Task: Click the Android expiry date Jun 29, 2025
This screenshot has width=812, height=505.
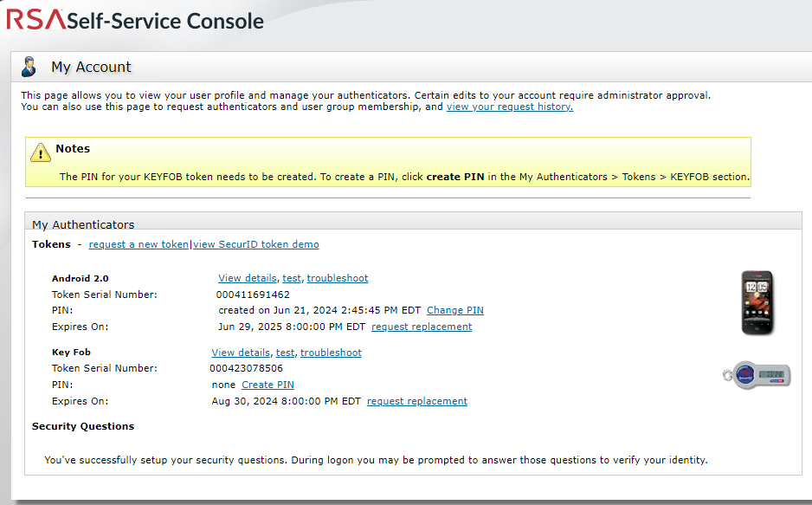Action: (292, 327)
